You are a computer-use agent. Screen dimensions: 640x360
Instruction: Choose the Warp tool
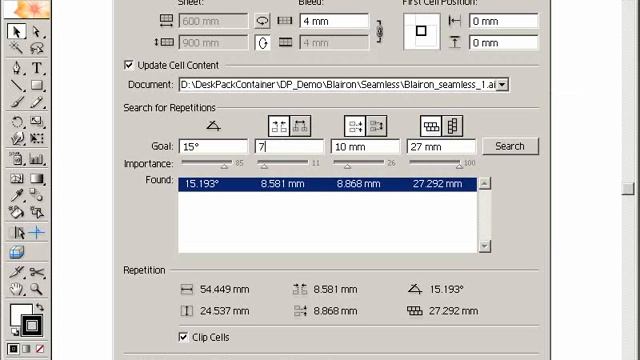click(x=17, y=138)
